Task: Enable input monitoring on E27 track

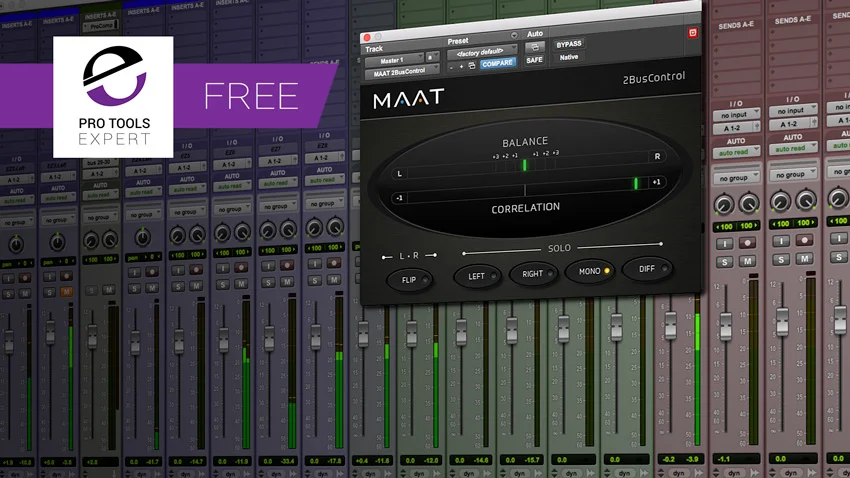Action: (x=269, y=266)
